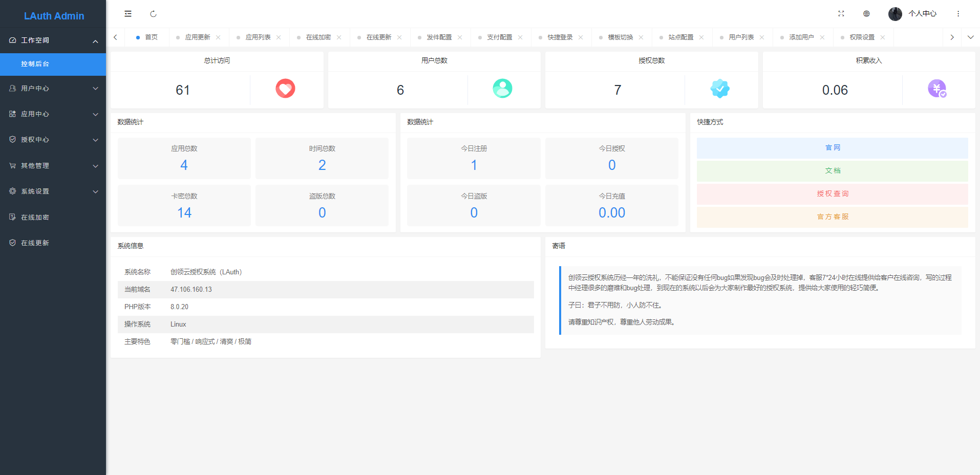Image resolution: width=980 pixels, height=475 pixels.
Task: Click the red heart total visits icon
Action: 285,89
